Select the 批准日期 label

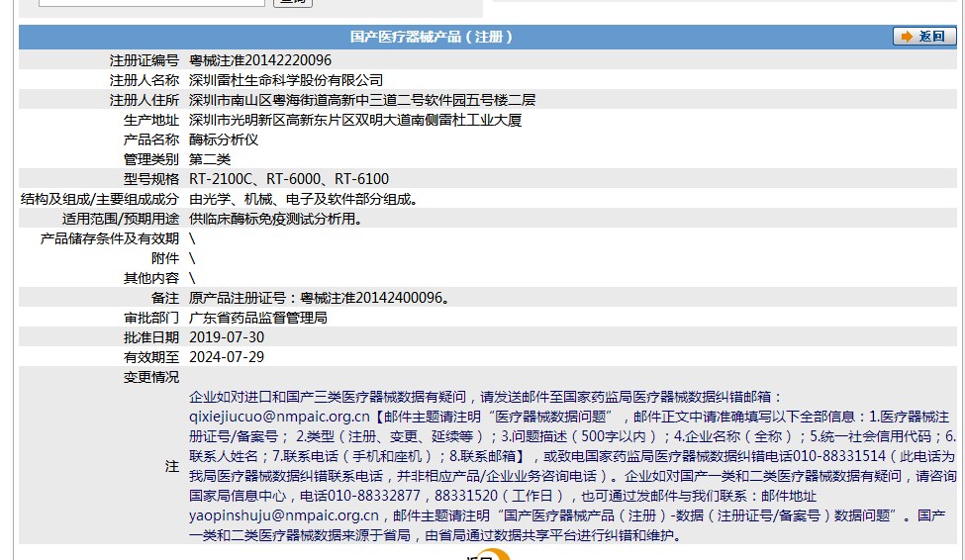[150, 337]
